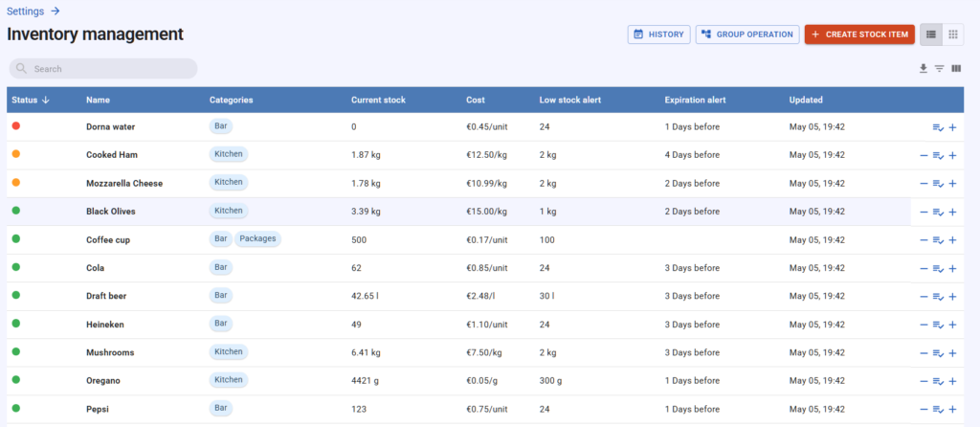The height and width of the screenshot is (427, 980).
Task: Select the Bar tag on Dorna water
Action: coord(221,125)
